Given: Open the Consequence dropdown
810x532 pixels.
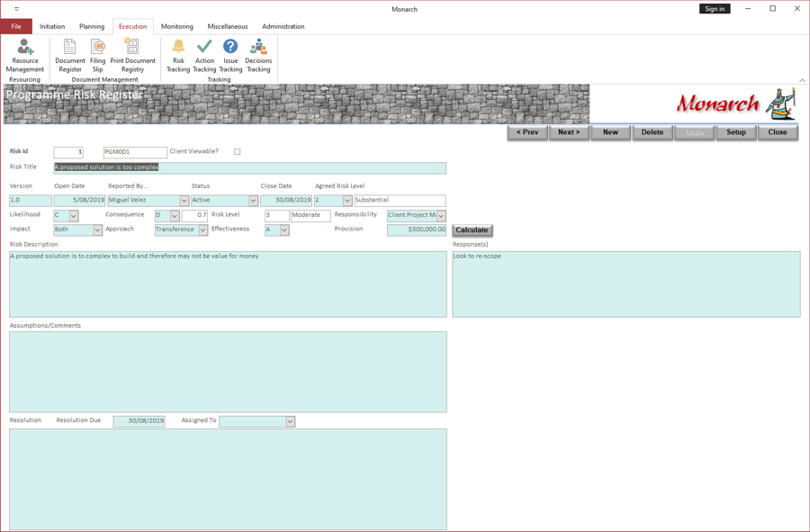Looking at the screenshot, I should click(175, 215).
